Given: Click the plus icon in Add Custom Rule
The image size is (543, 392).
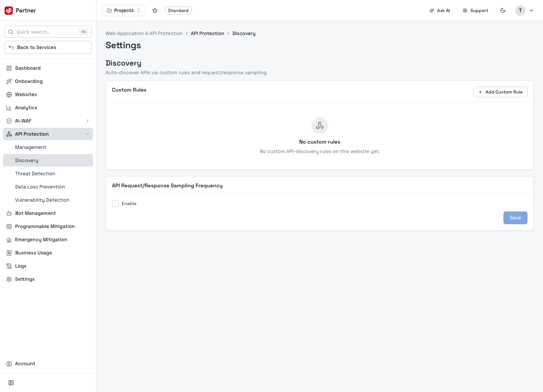Looking at the screenshot, I should [480, 92].
